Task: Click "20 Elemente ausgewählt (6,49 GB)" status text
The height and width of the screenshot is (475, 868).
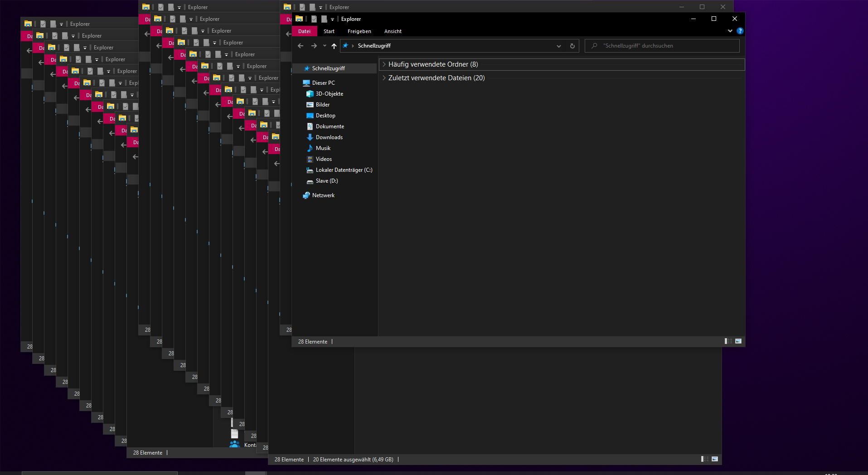Action: pos(353,460)
